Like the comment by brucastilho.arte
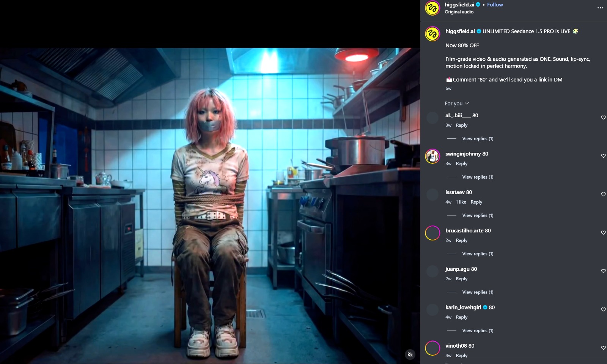The height and width of the screenshot is (364, 607). click(x=603, y=232)
